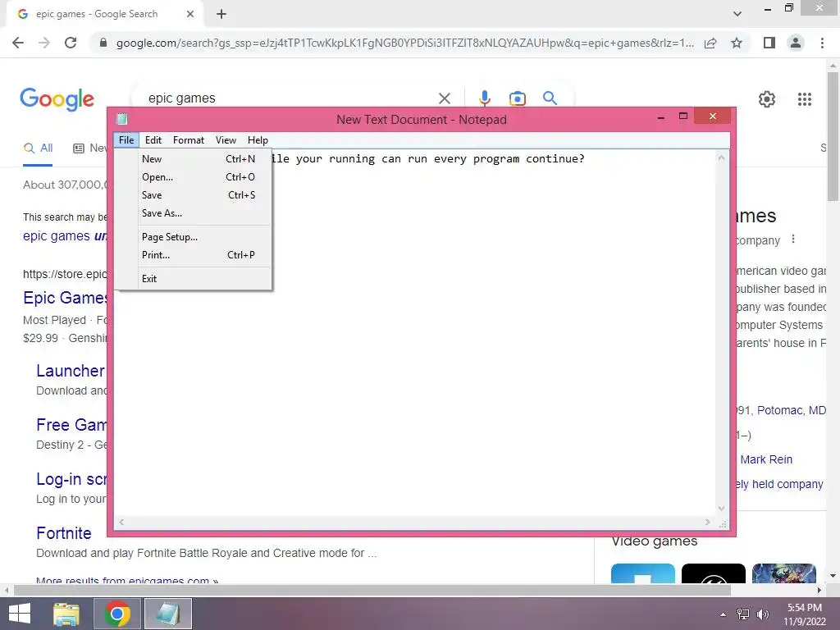Viewport: 840px width, 630px height.
Task: Click Notepad title bar app icon
Action: [x=122, y=119]
